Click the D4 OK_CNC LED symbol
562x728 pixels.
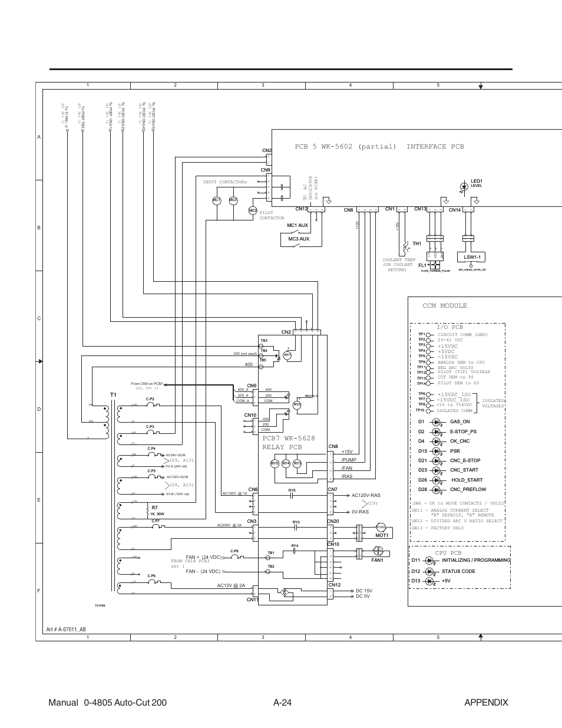(x=437, y=441)
